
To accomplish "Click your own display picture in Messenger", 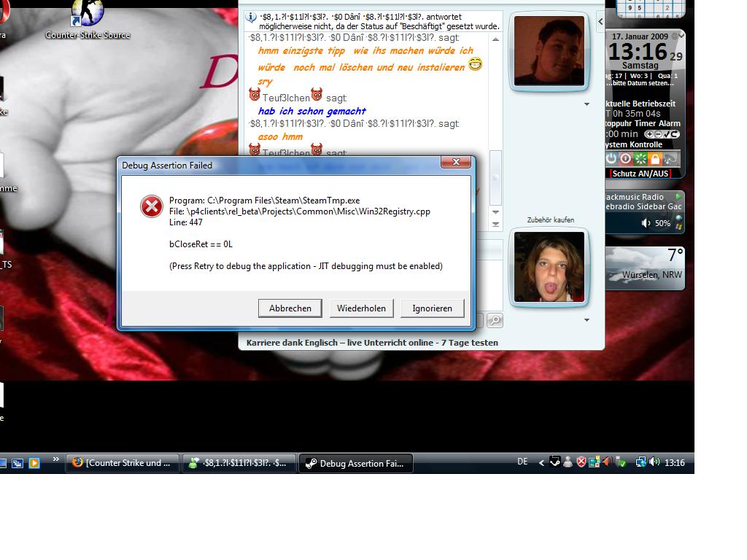I will click(x=549, y=267).
